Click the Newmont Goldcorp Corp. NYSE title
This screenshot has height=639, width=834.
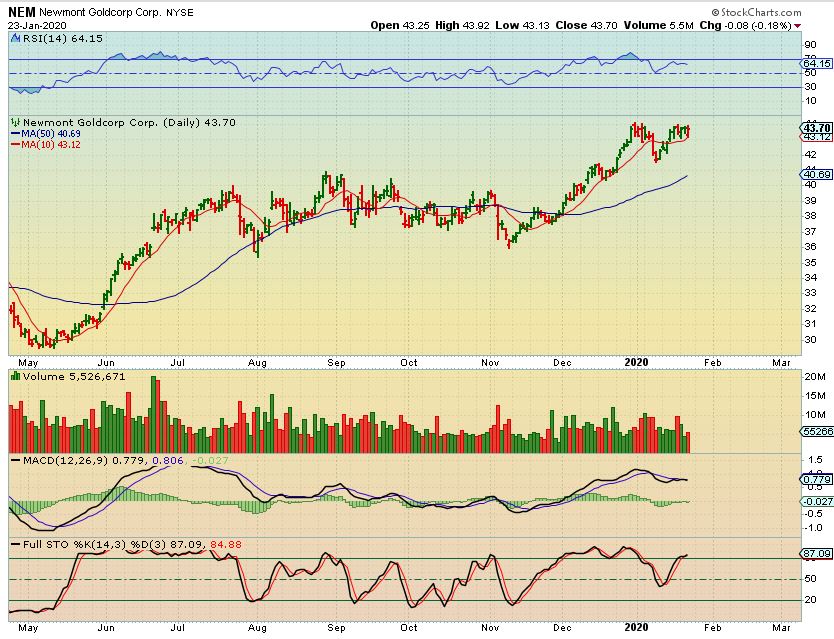click(x=116, y=12)
